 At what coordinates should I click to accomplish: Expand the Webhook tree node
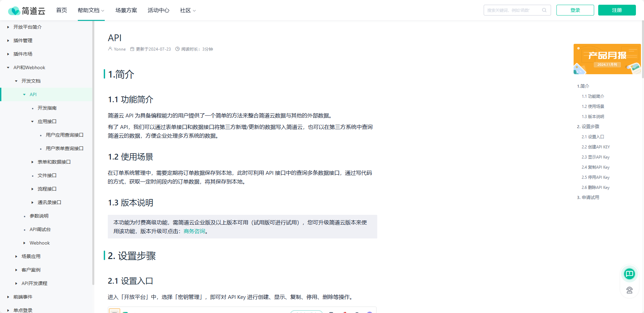(x=25, y=243)
